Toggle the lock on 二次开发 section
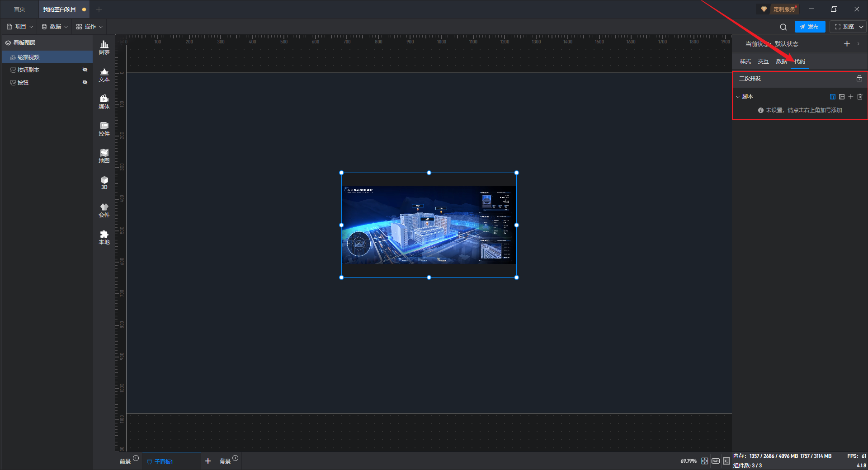This screenshot has height=470, width=868. (x=859, y=79)
